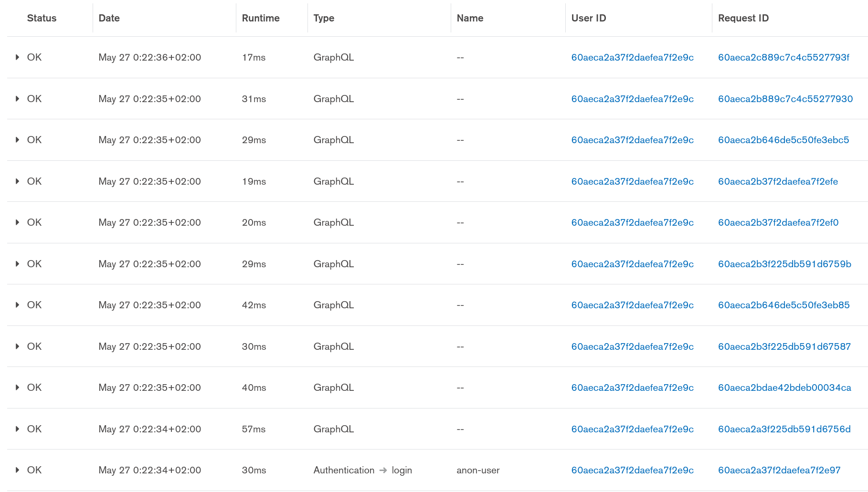The image size is (868, 492).
Task: Expand the 57ms GraphQL log row
Action: [18, 429]
